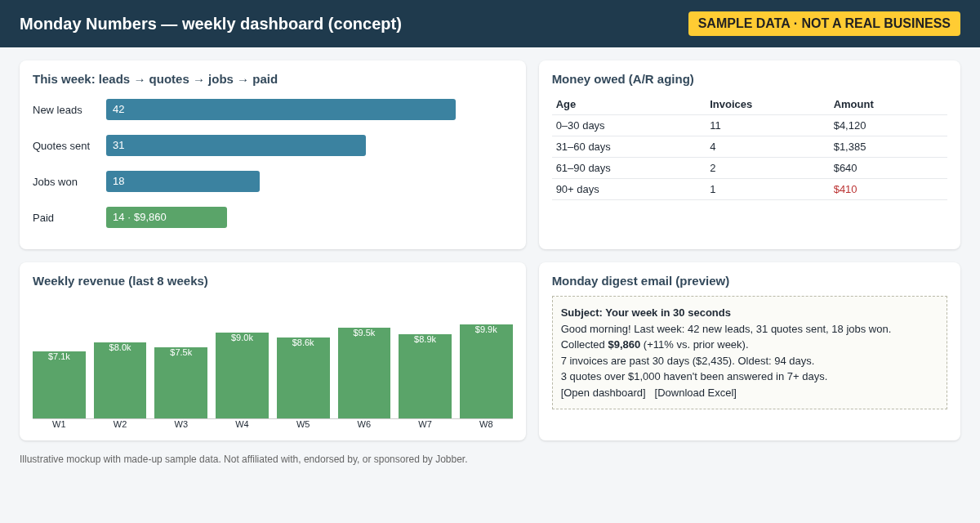Click the W5 axis label
This screenshot has height=523, width=980.
[x=303, y=424]
